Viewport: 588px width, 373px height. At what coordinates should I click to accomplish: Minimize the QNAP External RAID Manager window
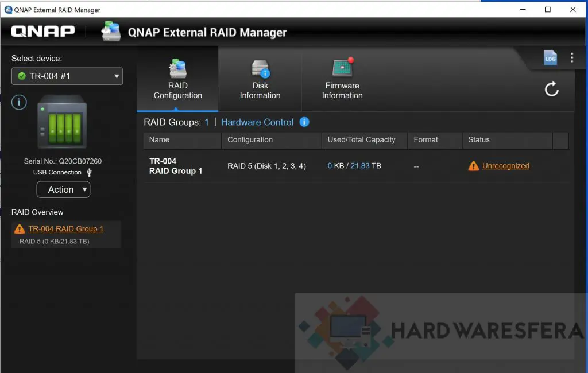pos(523,9)
